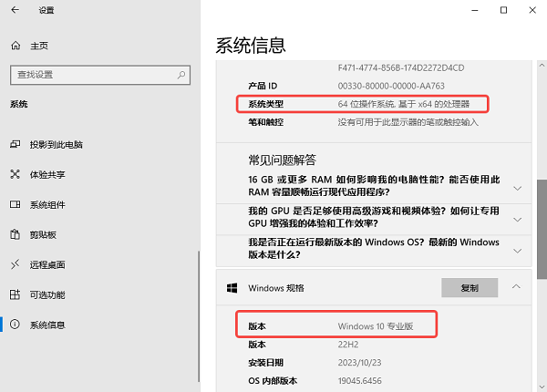
Task: Click the OS 内部版本 label
Action: pos(273,381)
